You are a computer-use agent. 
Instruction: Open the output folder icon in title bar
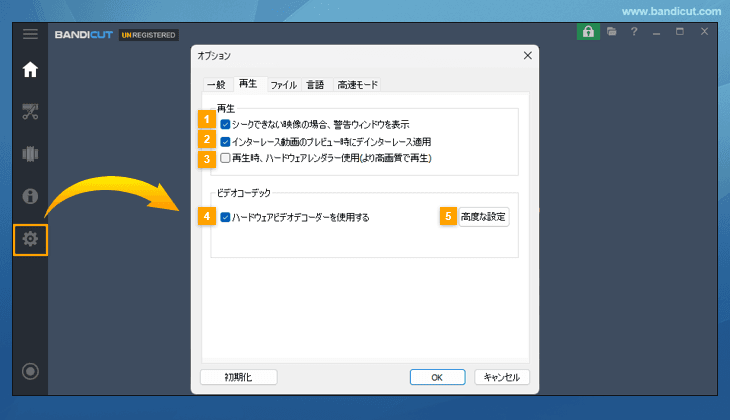tap(612, 32)
